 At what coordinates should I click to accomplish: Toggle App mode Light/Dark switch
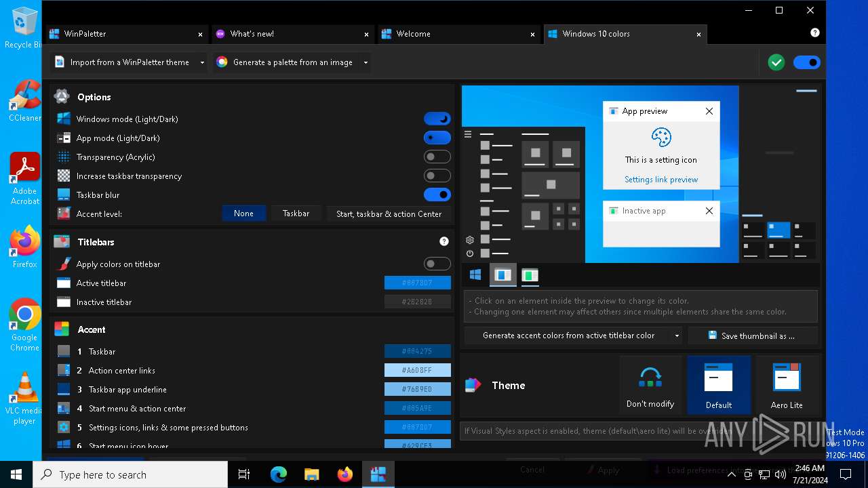coord(437,138)
